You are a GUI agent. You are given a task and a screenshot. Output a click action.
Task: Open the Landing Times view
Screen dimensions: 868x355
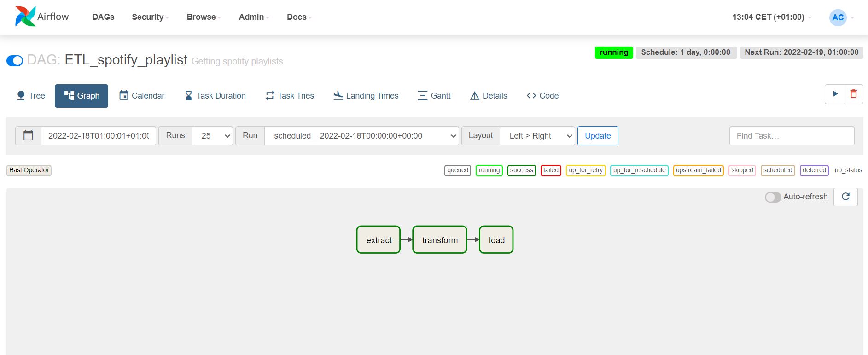tap(366, 96)
